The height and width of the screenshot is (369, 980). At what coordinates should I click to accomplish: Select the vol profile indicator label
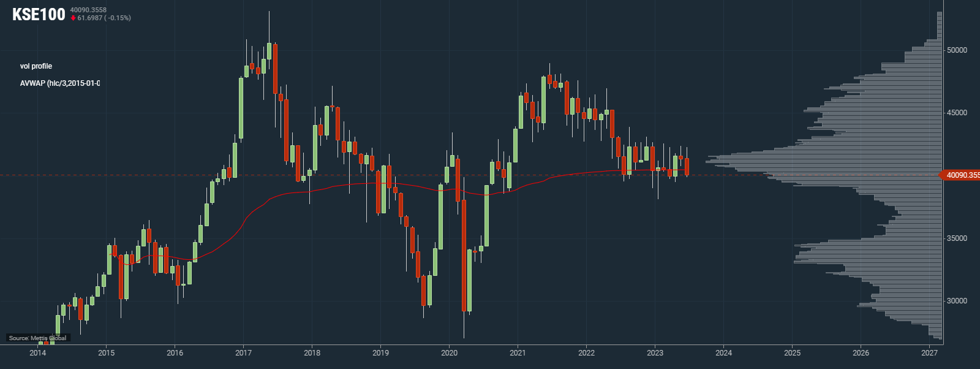click(x=36, y=66)
